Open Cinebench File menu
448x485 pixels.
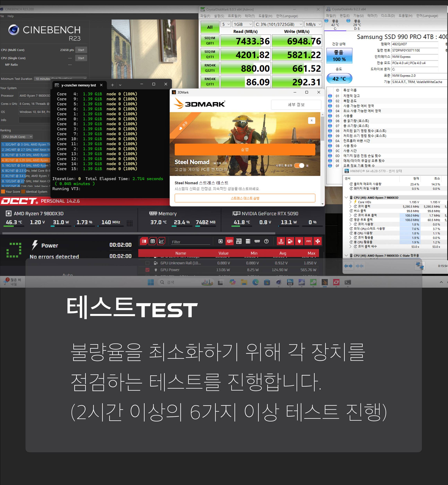click(2, 16)
